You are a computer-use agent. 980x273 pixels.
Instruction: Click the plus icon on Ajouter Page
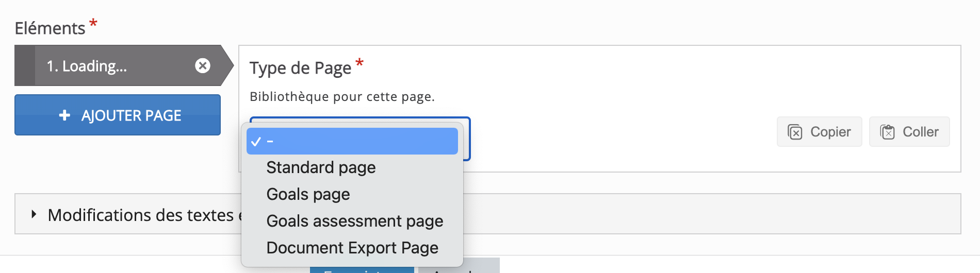[64, 115]
